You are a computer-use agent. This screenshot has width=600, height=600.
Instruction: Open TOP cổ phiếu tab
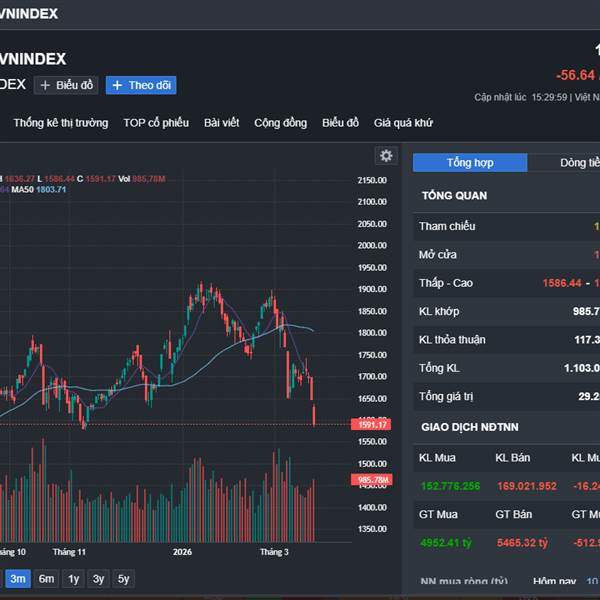click(x=156, y=123)
